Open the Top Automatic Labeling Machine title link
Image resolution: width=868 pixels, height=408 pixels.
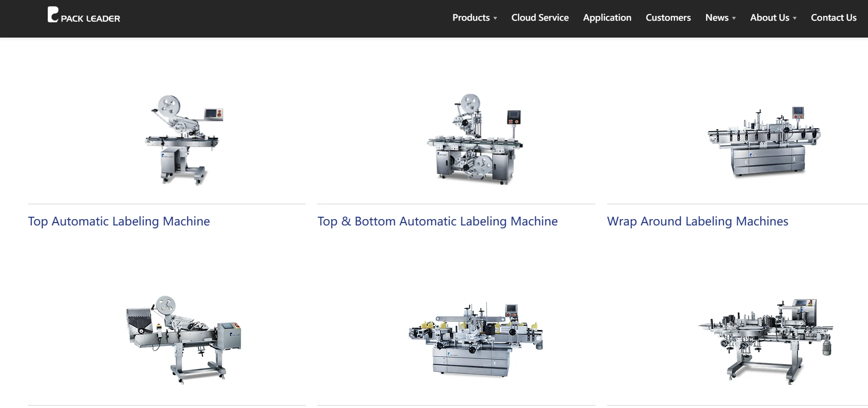(119, 221)
